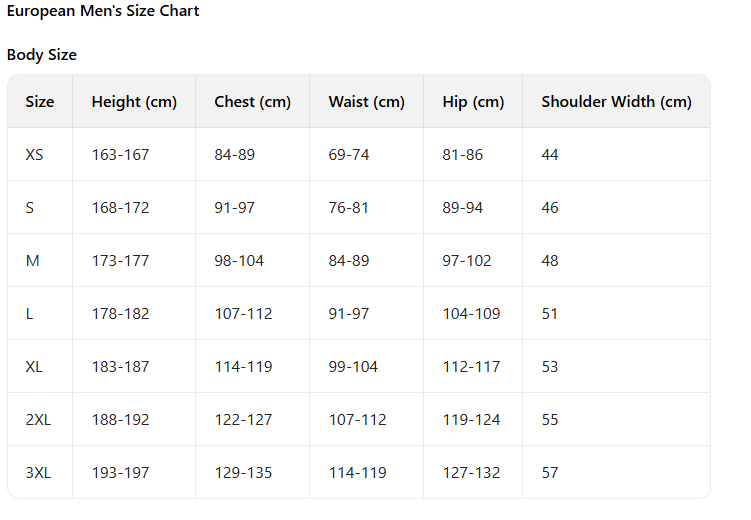Viewport: 751px width, 520px height.
Task: Click chest value 107-112 in the L row
Action: (x=243, y=314)
